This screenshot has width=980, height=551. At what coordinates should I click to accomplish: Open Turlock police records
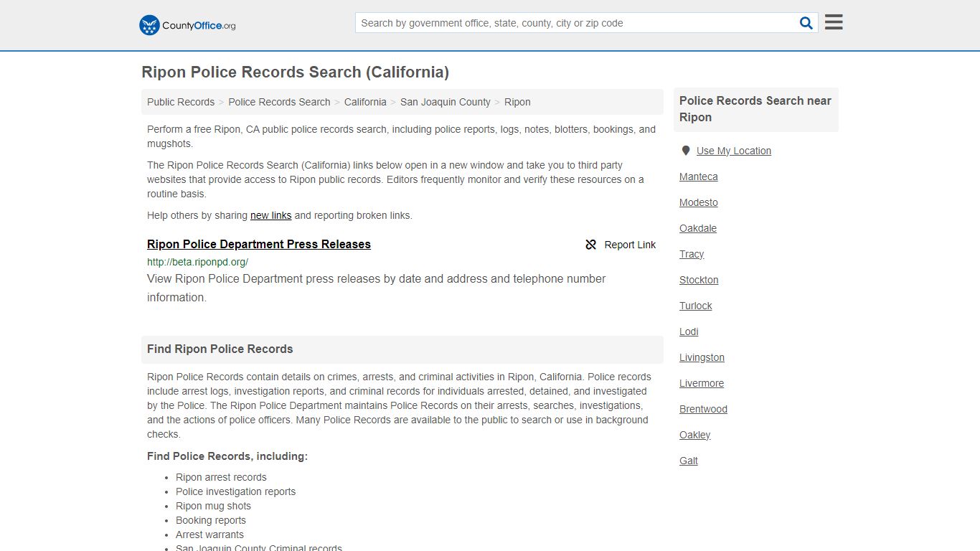coord(696,306)
